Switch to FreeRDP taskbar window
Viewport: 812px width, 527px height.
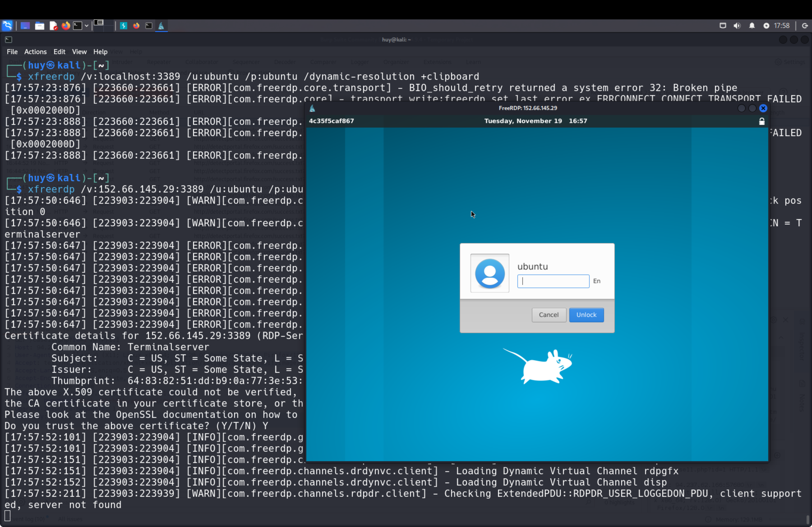tap(161, 26)
